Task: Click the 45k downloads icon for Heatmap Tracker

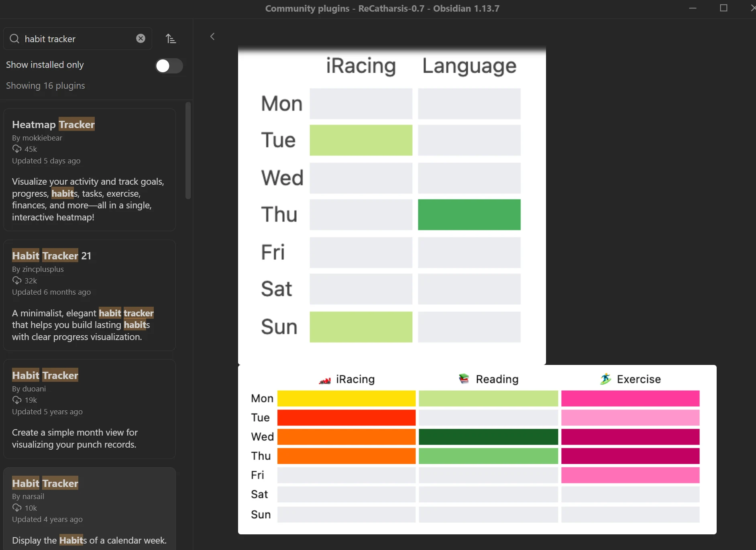Action: coord(17,149)
